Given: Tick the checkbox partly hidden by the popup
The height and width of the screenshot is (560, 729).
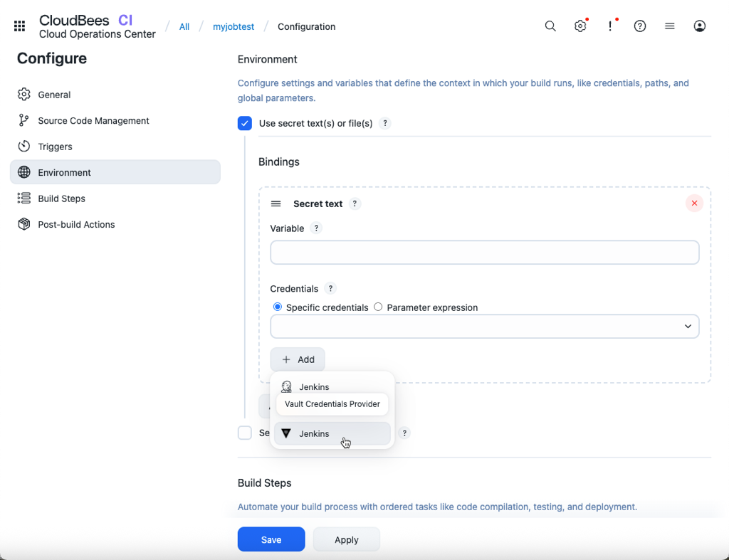Looking at the screenshot, I should point(245,433).
